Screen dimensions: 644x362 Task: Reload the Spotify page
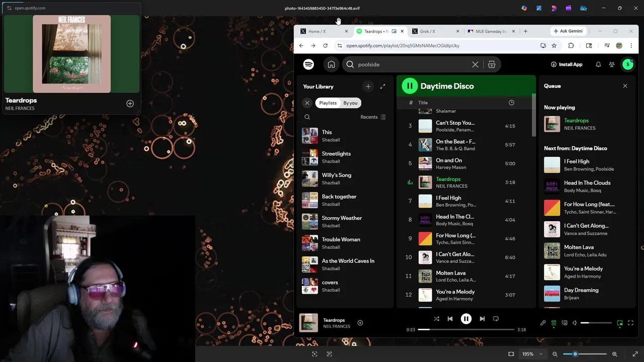(x=325, y=46)
